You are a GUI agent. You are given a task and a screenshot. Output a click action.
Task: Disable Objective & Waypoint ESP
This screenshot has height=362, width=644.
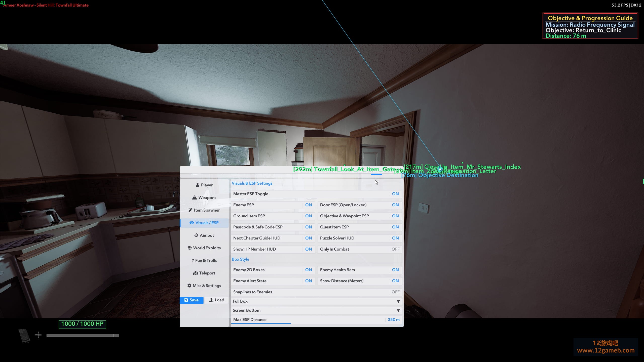(x=359, y=216)
